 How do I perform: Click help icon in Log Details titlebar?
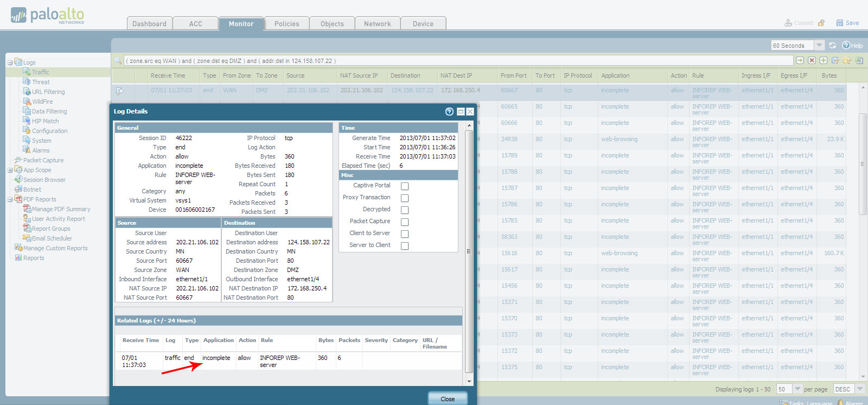(x=449, y=111)
